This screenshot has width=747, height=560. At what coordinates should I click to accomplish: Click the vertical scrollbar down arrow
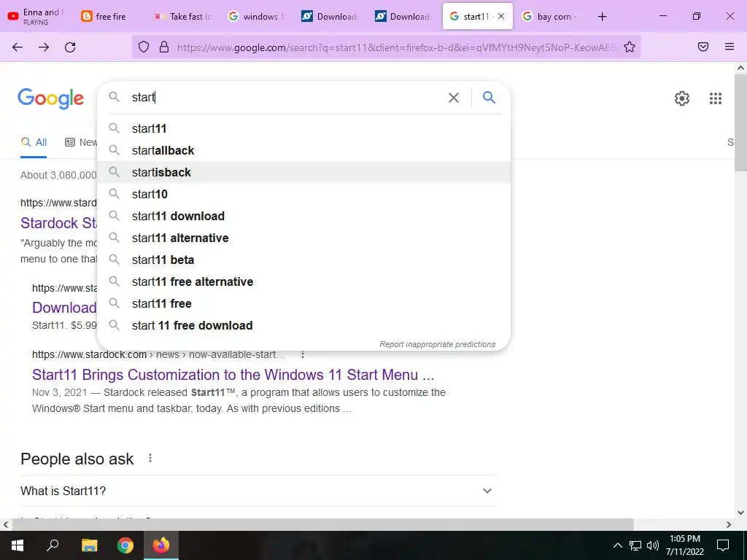[741, 513]
